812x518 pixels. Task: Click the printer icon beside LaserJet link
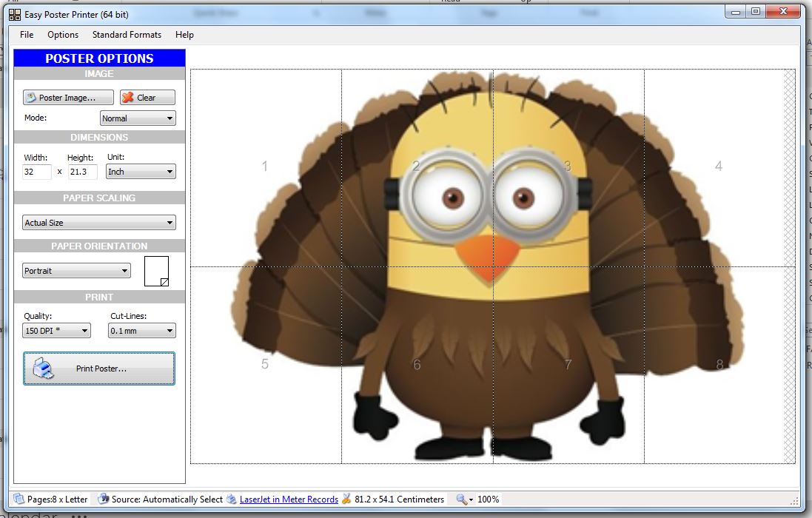coord(232,499)
